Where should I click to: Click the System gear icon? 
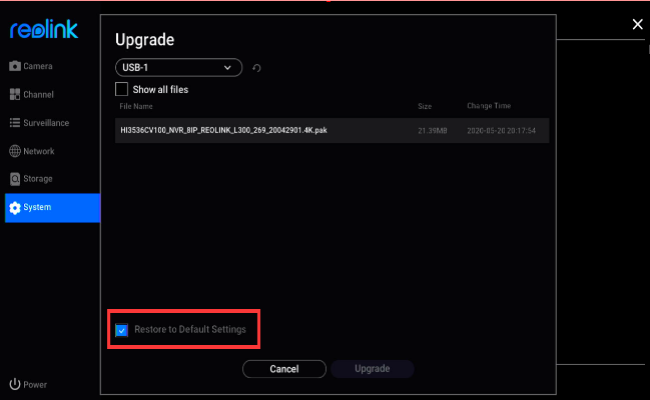(15, 208)
